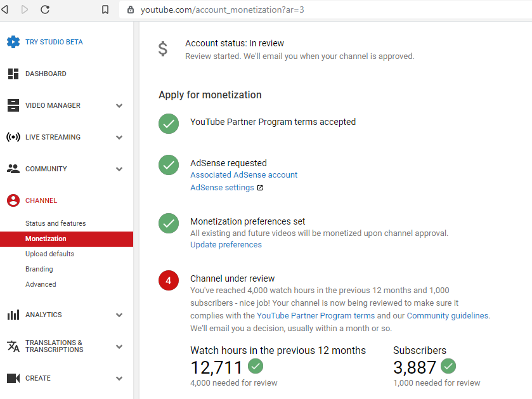Expand the Create section chevron
This screenshot has height=399, width=532.
tap(119, 378)
